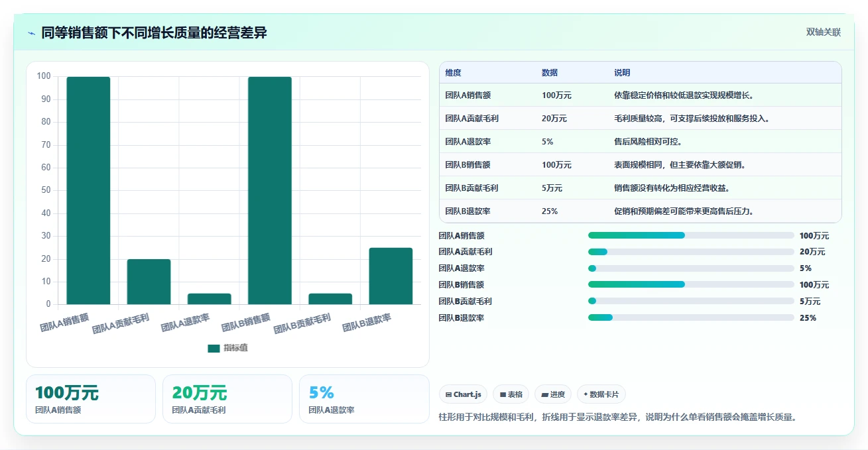Open the 5% 团队A退款率 data card

(364, 399)
